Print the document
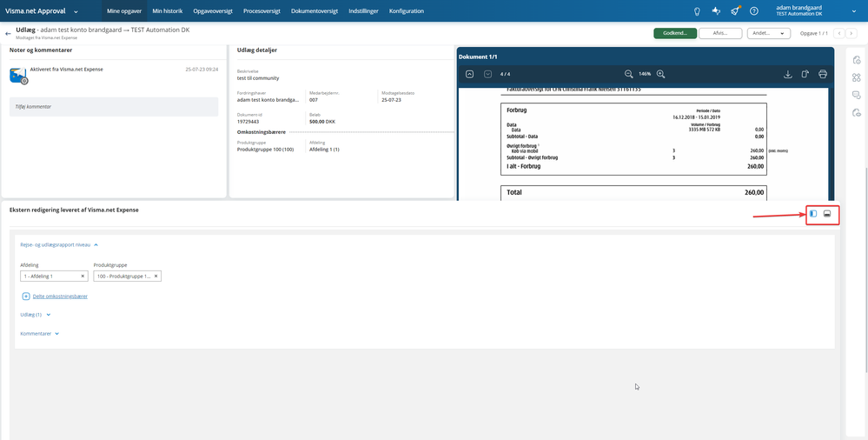 click(823, 74)
